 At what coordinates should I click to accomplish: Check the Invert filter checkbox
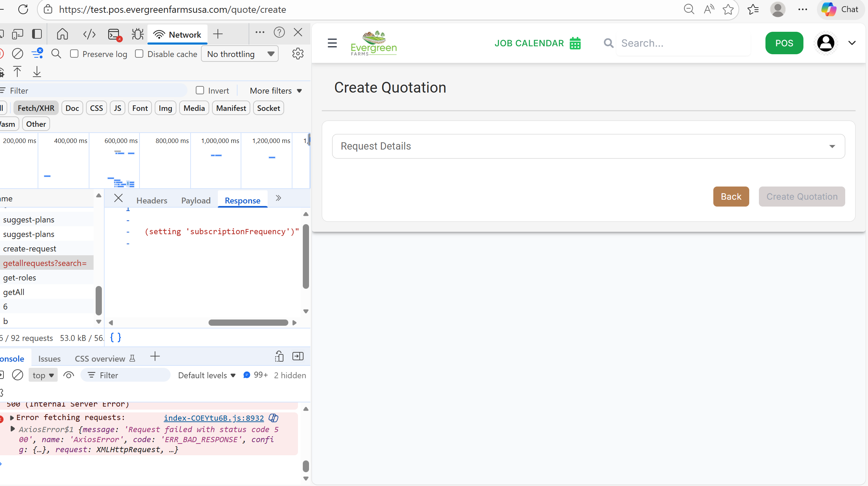tap(200, 90)
